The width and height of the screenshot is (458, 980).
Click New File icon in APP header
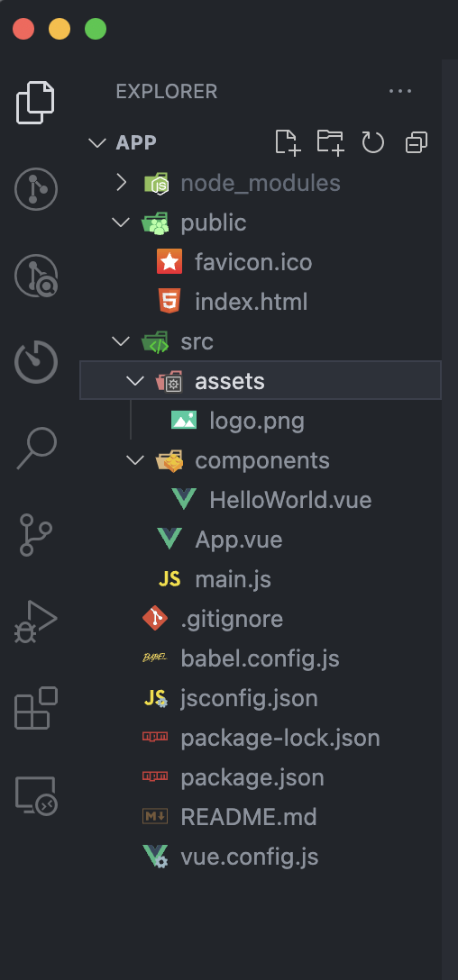(288, 142)
